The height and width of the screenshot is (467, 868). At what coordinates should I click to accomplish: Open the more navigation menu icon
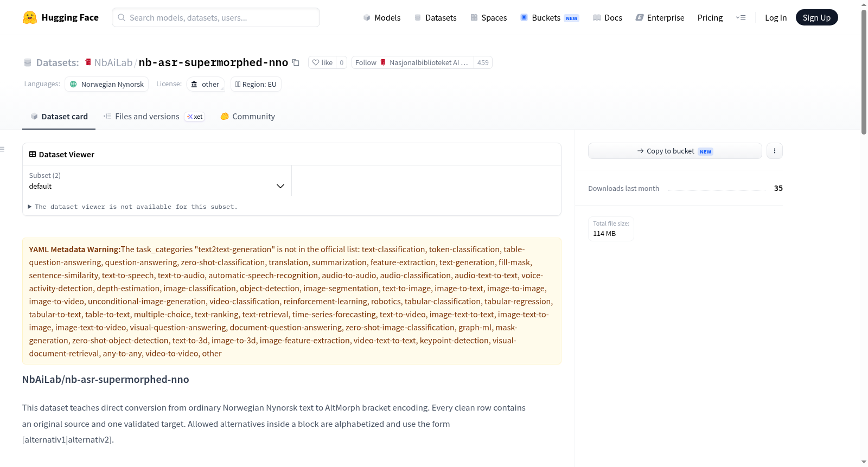point(741,17)
